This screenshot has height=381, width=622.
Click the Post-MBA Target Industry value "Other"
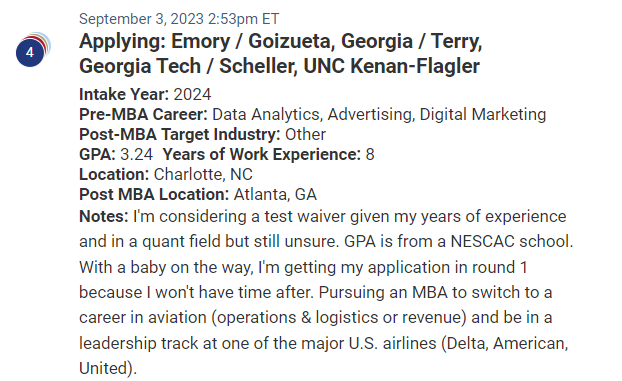coord(305,135)
